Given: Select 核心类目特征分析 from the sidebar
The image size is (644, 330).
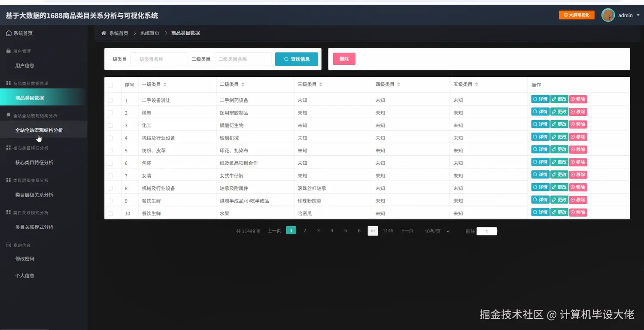Looking at the screenshot, I should 34,162.
